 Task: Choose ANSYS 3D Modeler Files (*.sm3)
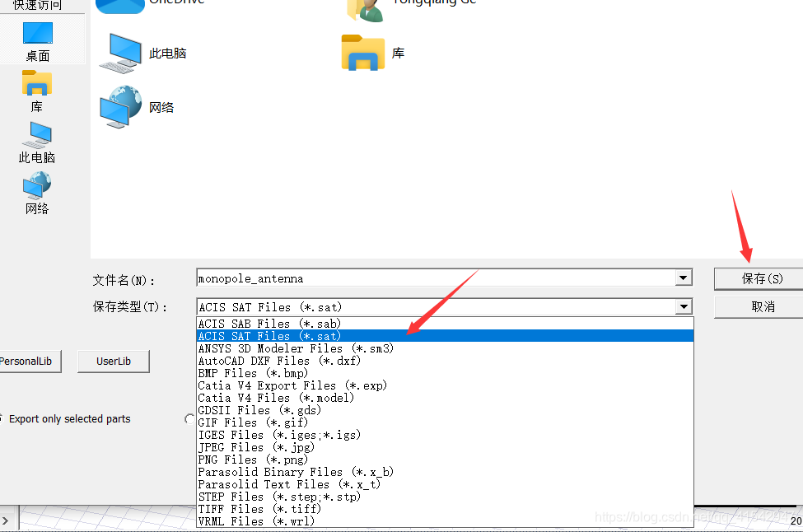point(445,348)
